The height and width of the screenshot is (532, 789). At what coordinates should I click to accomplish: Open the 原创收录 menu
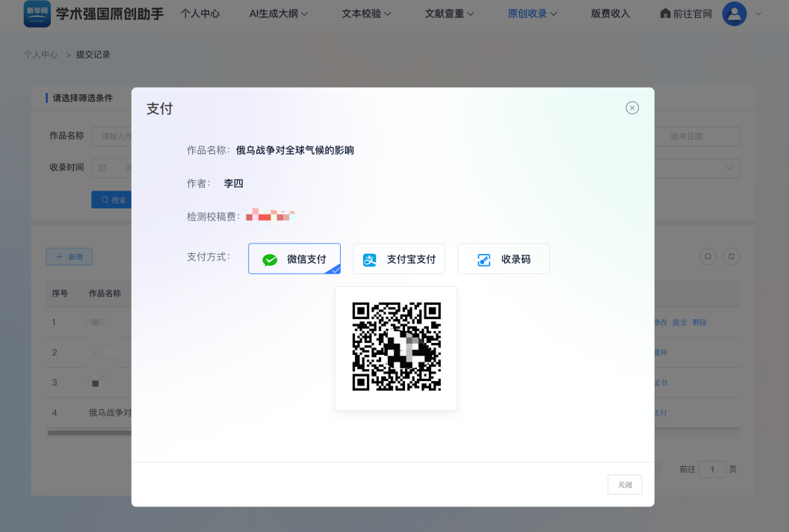[x=532, y=13]
